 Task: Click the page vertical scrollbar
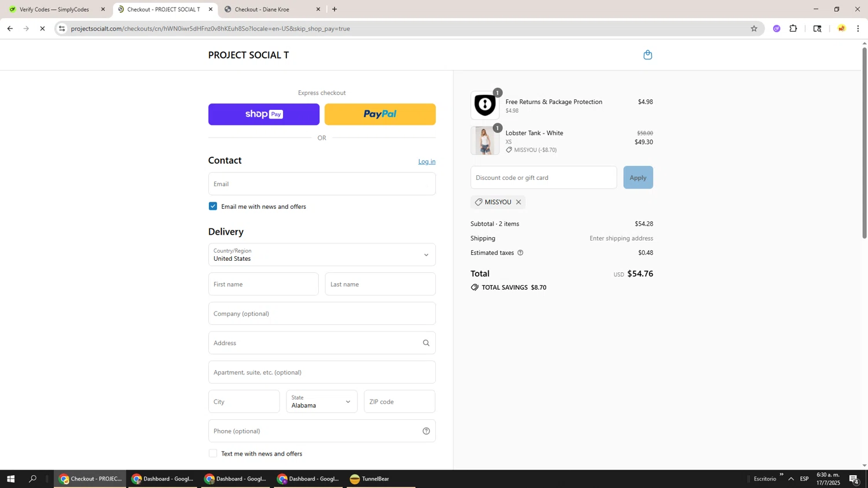pos(865,142)
